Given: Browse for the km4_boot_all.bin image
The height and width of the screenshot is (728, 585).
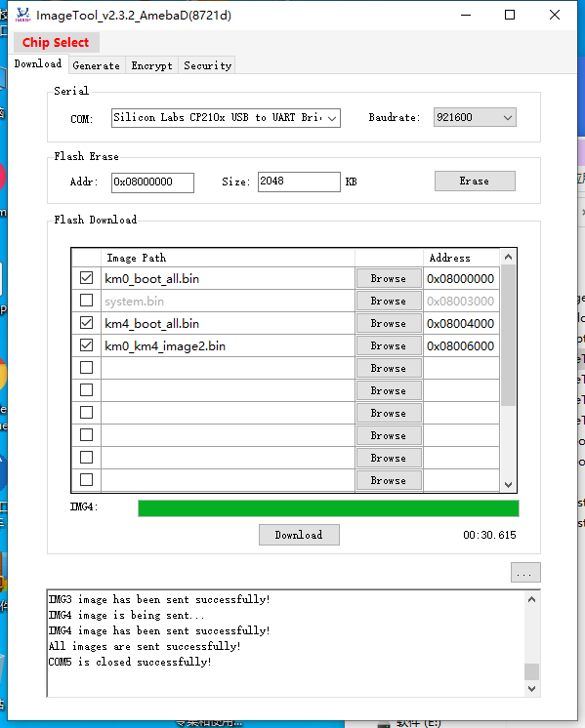Looking at the screenshot, I should [389, 324].
